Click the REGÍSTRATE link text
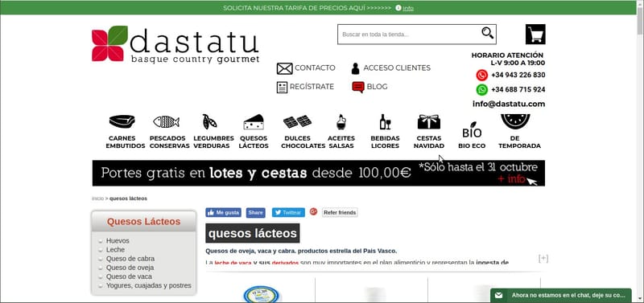The width and height of the screenshot is (644, 303). tap(312, 87)
